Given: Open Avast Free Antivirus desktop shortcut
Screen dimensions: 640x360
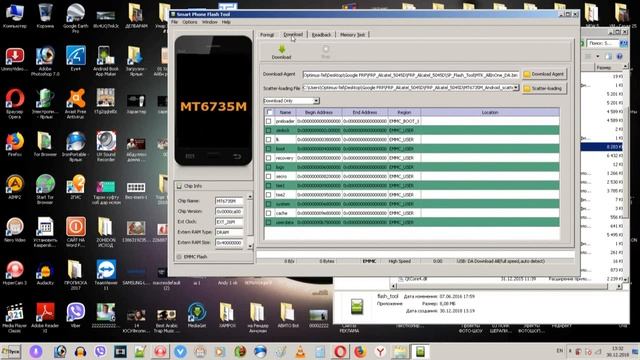Looking at the screenshot, I should pyautogui.click(x=76, y=104).
